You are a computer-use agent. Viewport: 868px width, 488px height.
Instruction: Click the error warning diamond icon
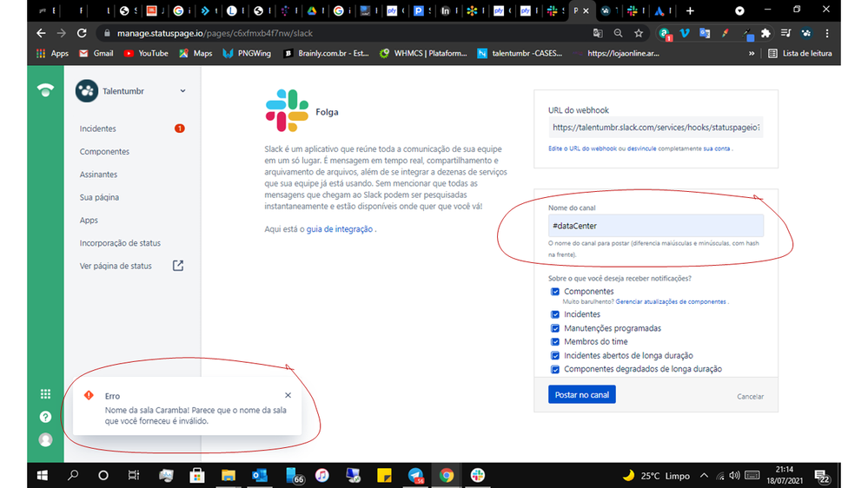[89, 395]
